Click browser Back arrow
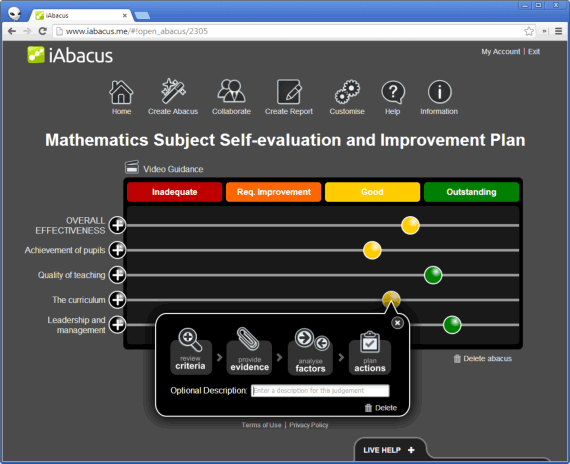Screen dimensions: 570x464 coord(12,31)
